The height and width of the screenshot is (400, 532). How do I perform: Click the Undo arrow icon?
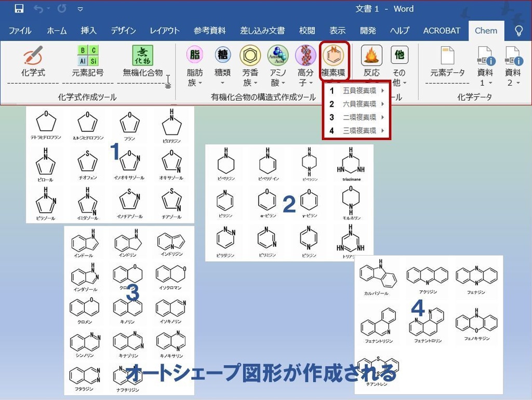[38, 9]
